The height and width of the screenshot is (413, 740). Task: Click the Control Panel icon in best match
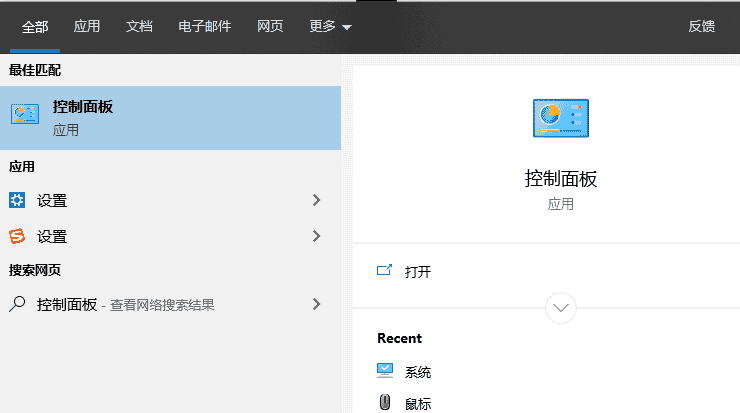[25, 116]
